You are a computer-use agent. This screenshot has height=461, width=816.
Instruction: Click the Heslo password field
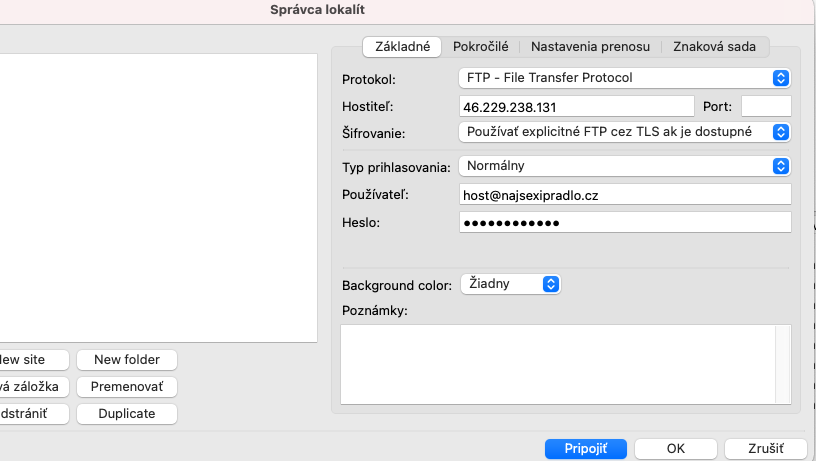625,222
